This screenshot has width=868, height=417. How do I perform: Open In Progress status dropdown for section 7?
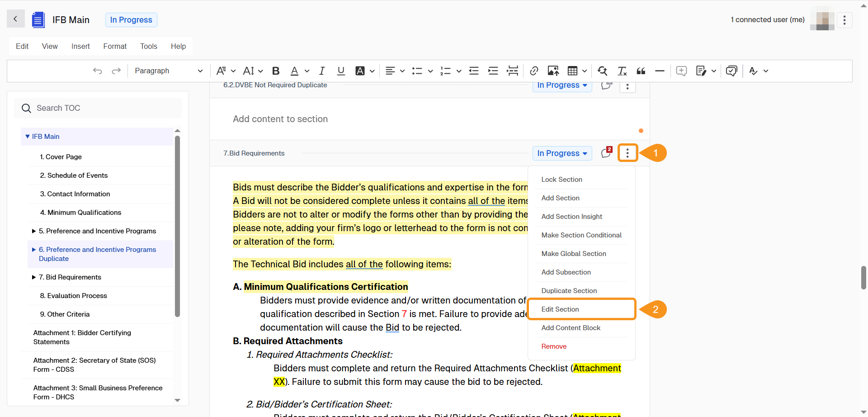point(562,153)
